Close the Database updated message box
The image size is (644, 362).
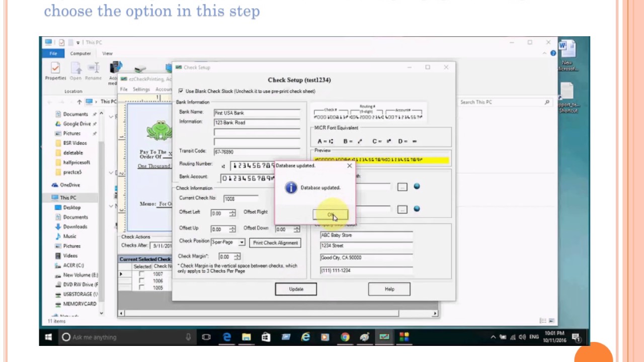click(x=349, y=165)
